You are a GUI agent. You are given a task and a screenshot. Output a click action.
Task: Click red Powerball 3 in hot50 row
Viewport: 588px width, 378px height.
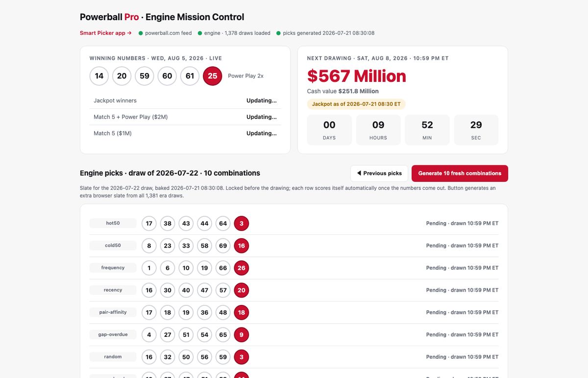coord(242,224)
